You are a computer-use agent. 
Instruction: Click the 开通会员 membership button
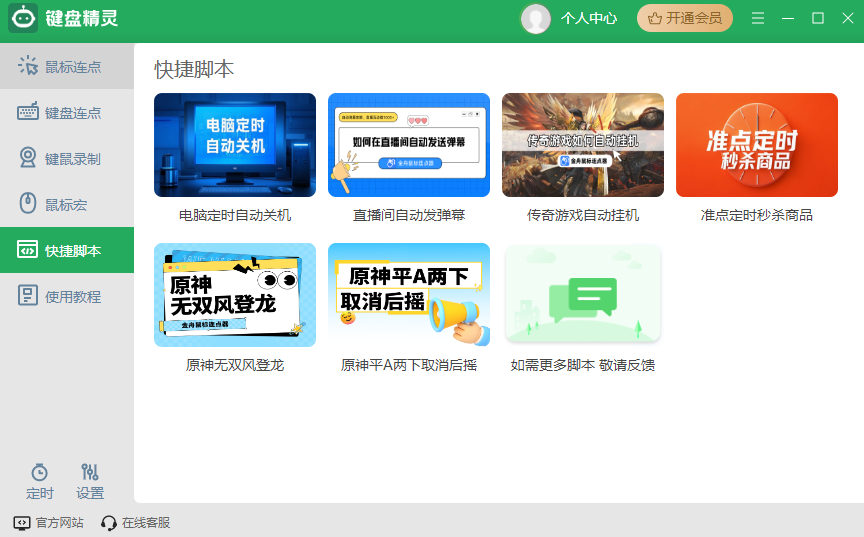(x=685, y=18)
